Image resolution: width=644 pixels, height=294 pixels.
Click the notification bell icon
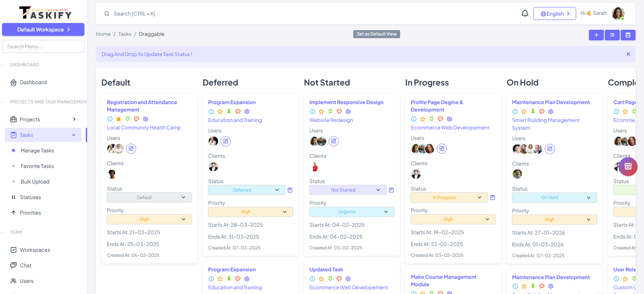pyautogui.click(x=525, y=13)
